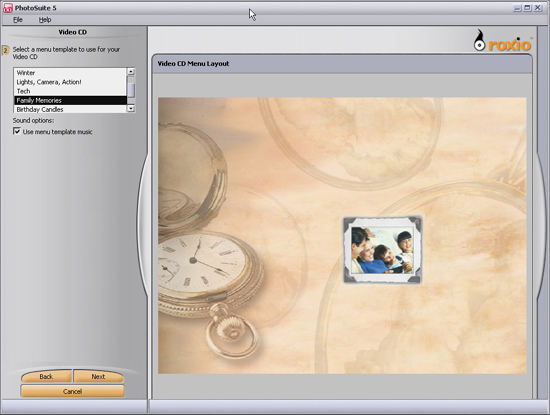
Task: Click the PhotoSuite 5 title bar icon
Action: click(x=8, y=8)
